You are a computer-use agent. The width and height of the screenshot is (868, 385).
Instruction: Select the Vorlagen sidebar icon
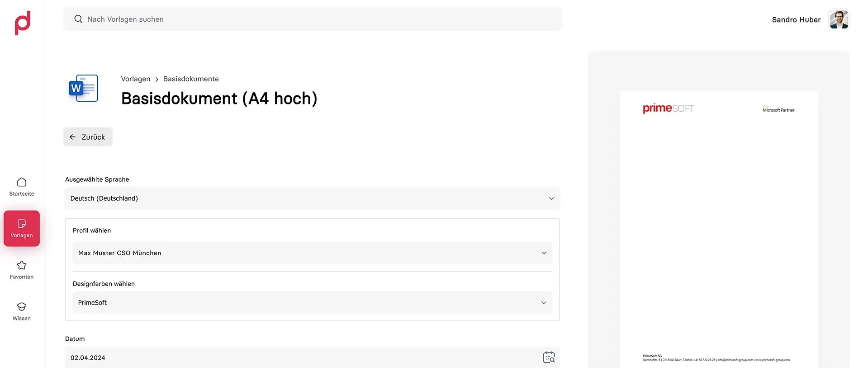[x=22, y=224]
